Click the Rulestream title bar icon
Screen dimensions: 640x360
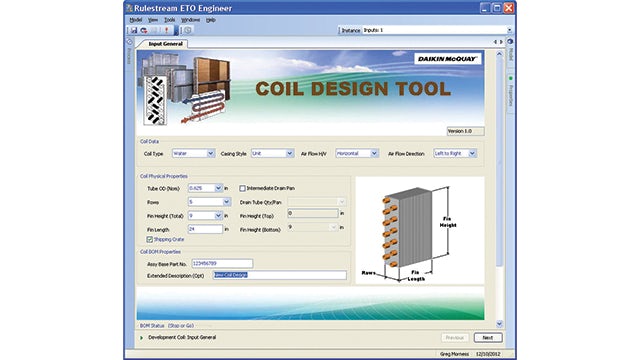(x=129, y=8)
